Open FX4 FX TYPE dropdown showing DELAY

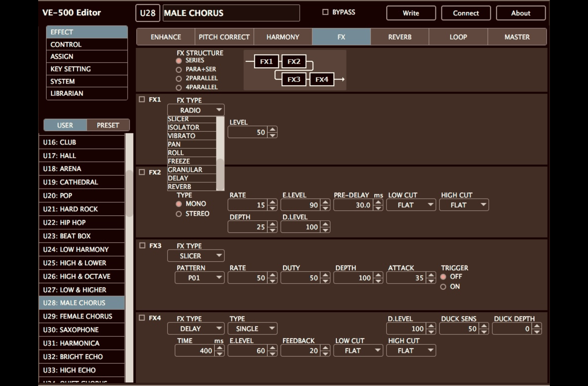(x=196, y=329)
